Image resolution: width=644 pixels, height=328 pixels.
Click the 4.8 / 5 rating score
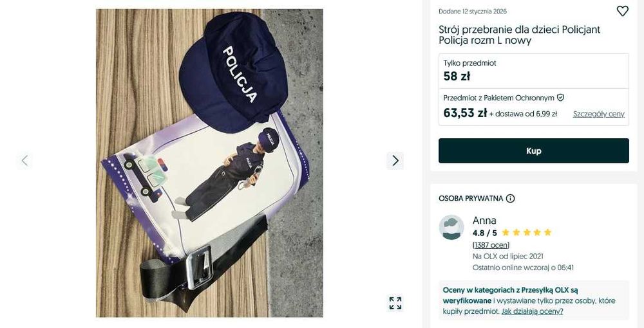tap(485, 233)
